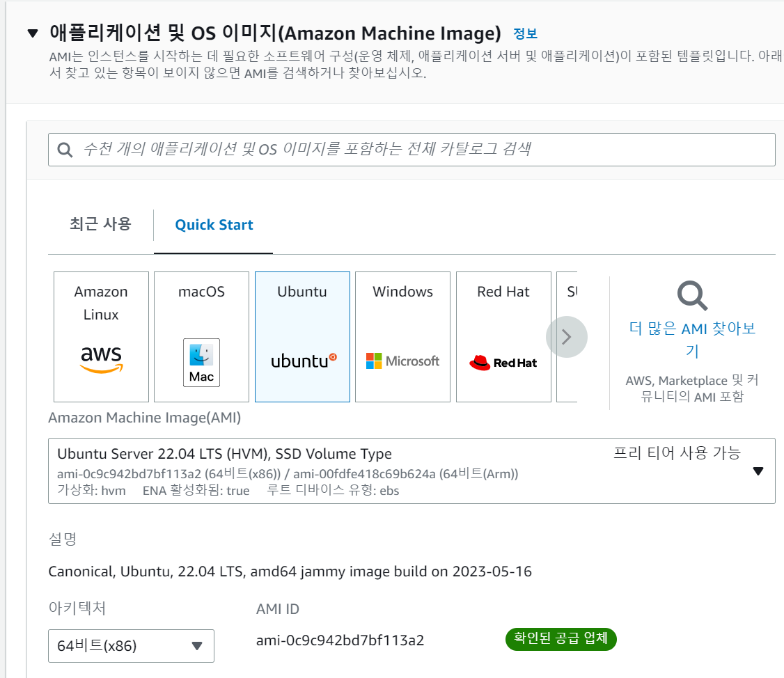Open the Ubuntu Server 22.04 AMI dropdown
Screen dimensions: 784x678
coord(411,471)
